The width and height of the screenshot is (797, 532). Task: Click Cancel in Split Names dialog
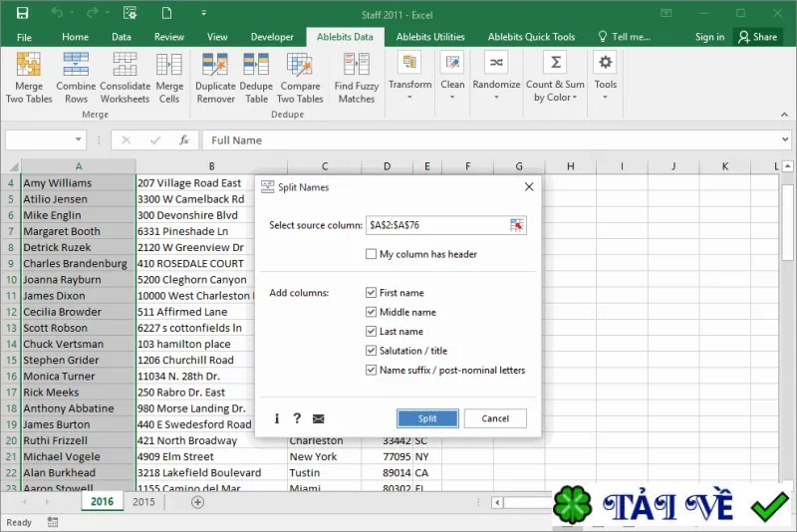coord(495,418)
